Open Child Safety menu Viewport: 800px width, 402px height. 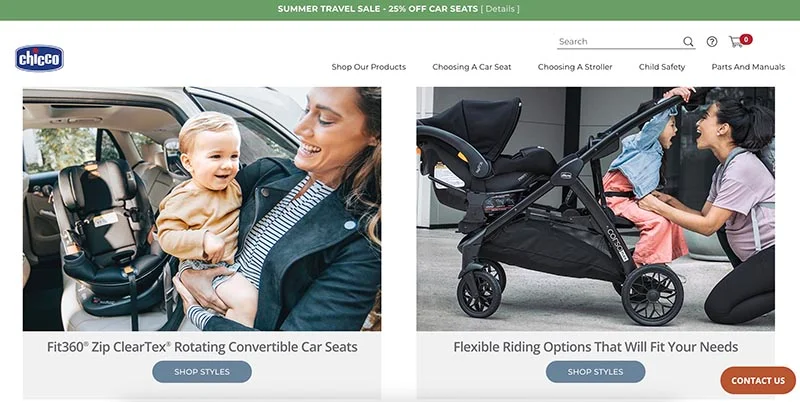pyautogui.click(x=662, y=67)
